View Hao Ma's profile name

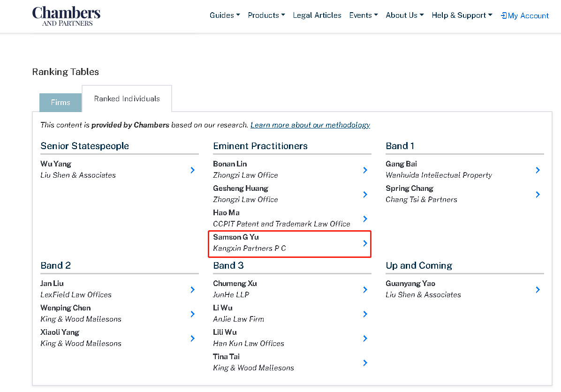click(226, 212)
